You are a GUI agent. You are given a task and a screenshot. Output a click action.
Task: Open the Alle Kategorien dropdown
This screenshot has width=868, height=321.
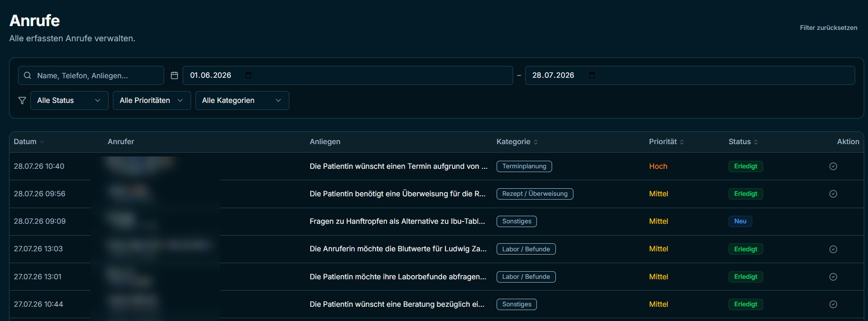242,101
